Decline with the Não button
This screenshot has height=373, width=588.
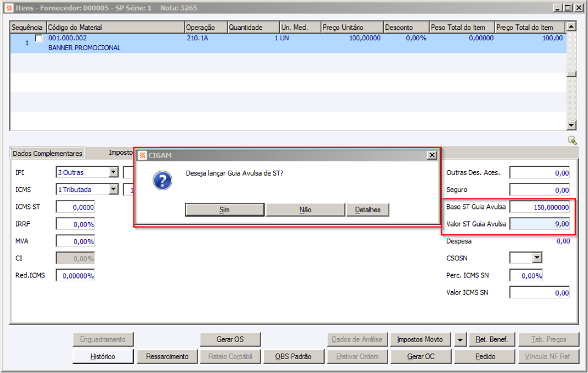[x=305, y=210]
